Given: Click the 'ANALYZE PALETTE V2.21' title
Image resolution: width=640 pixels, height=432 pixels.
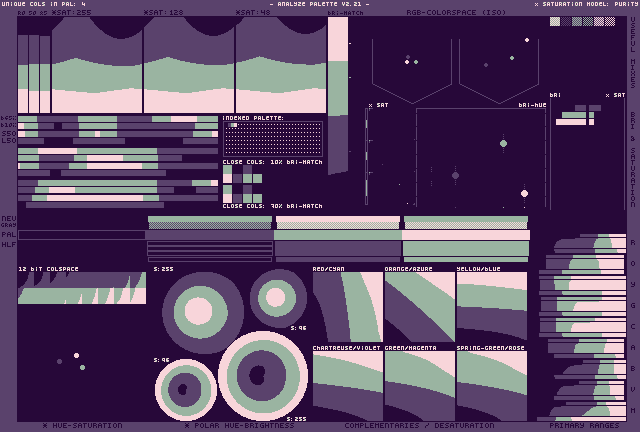Looking at the screenshot, I should (x=320, y=4).
